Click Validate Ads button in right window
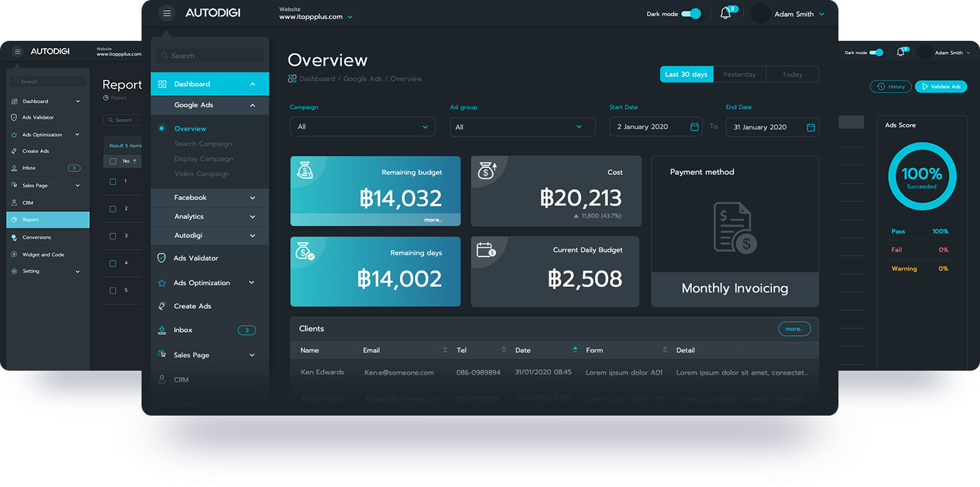Viewport: 980px width, 487px height. click(x=941, y=86)
